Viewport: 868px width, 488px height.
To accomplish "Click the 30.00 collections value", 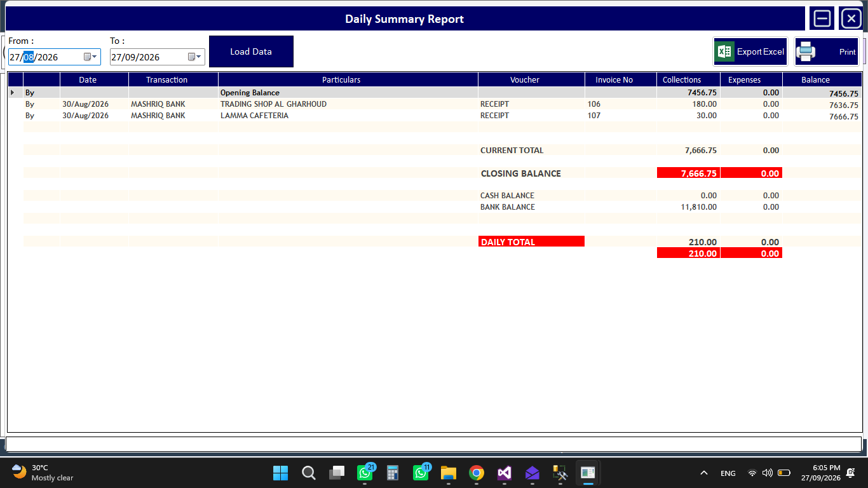I will (688, 116).
